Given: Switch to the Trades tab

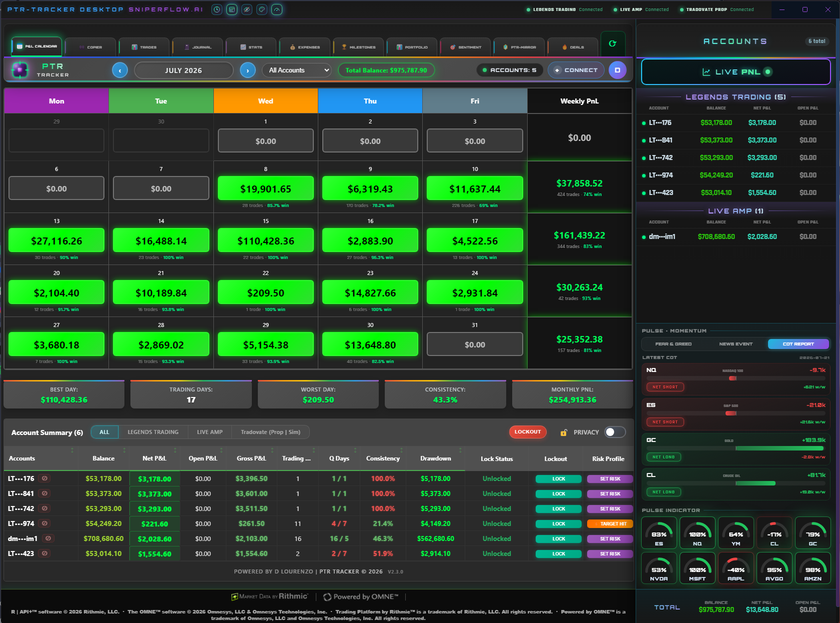Looking at the screenshot, I should [144, 47].
